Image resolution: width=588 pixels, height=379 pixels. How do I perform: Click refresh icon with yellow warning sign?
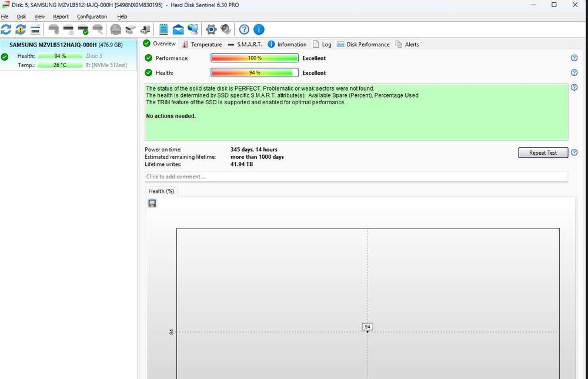(x=21, y=29)
